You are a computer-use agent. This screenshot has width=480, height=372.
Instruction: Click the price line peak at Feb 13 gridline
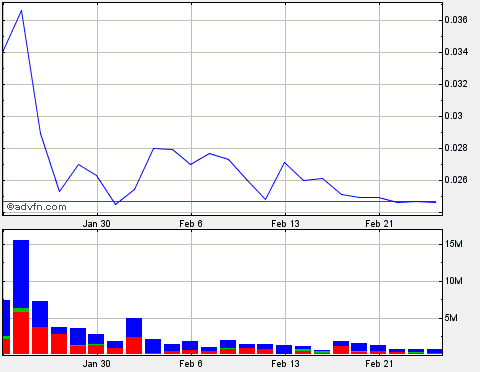285,162
